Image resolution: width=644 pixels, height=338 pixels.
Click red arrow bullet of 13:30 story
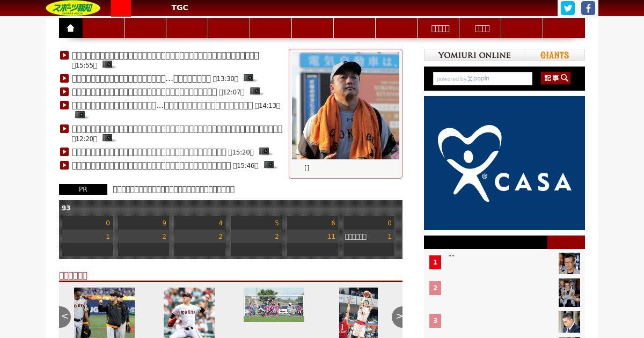(x=64, y=78)
